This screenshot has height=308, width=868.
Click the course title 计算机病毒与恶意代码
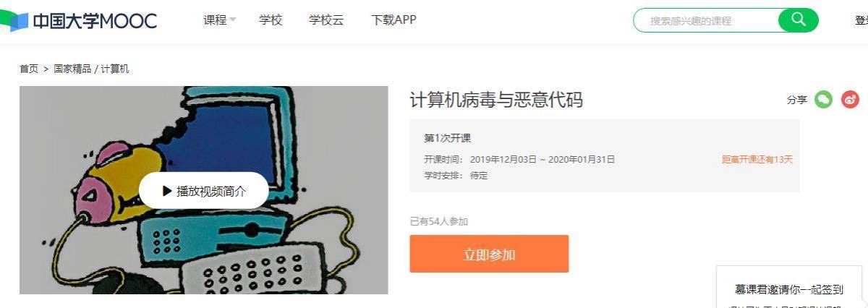coord(496,100)
